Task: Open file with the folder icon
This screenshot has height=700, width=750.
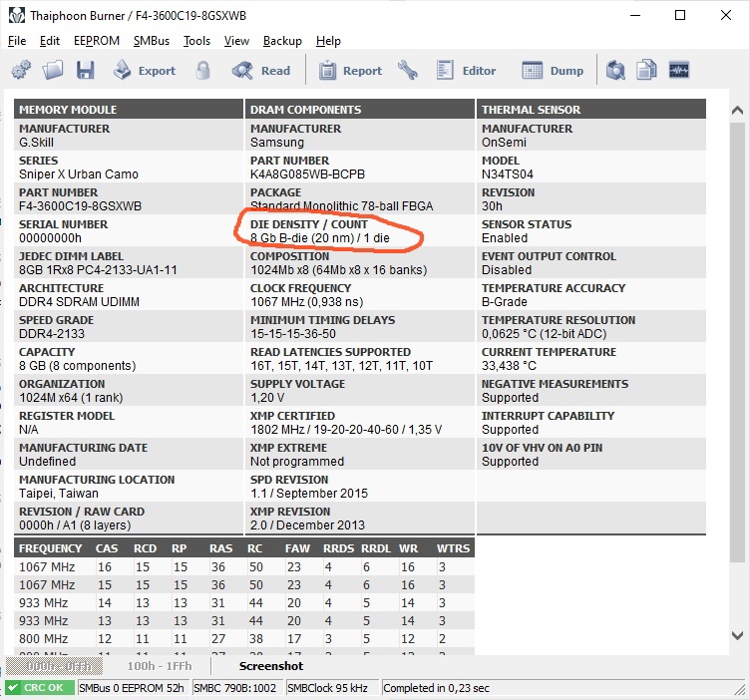Action: (x=53, y=70)
